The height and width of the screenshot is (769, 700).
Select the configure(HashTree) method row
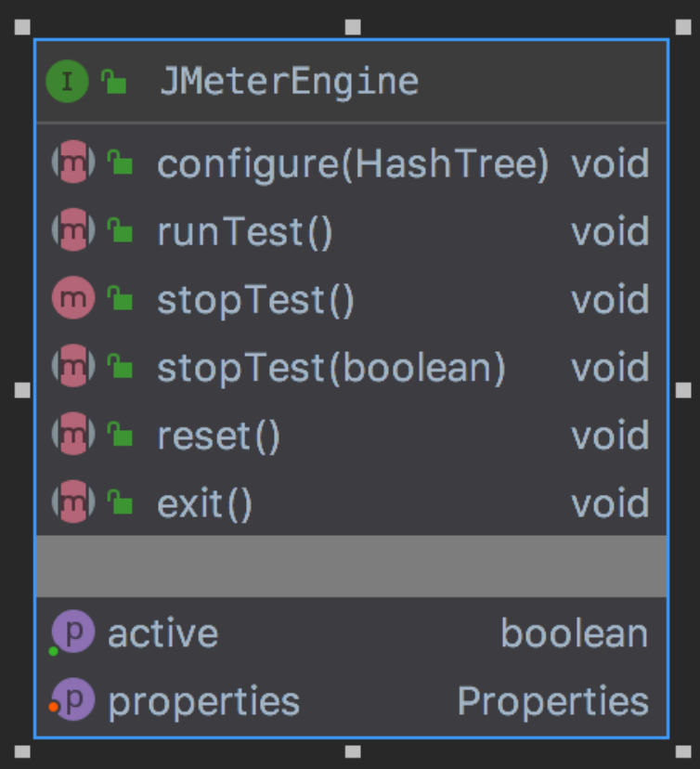click(353, 164)
